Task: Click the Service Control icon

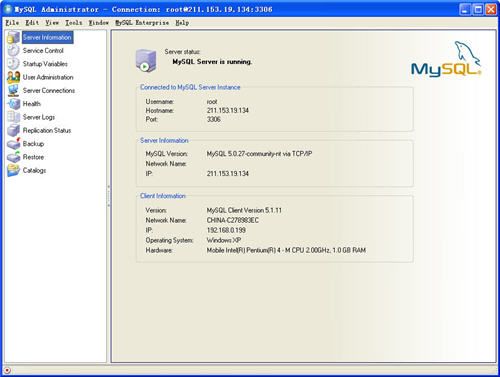Action: (x=14, y=51)
